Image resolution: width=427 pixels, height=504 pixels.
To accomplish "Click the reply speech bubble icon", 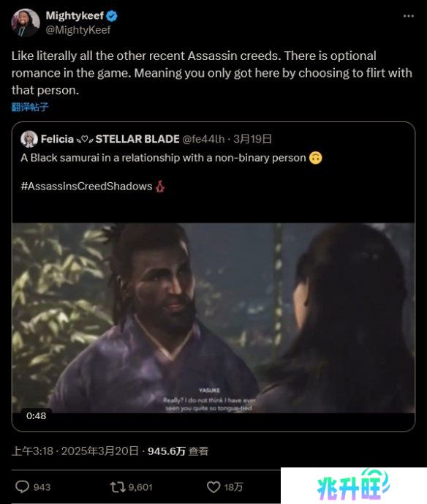I will (22, 486).
